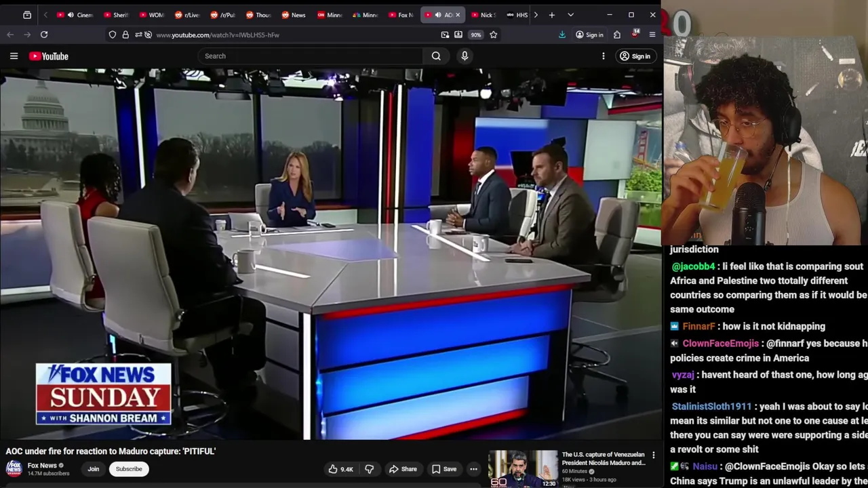
Task: Open the Firefox View tab icon
Action: pos(27,15)
